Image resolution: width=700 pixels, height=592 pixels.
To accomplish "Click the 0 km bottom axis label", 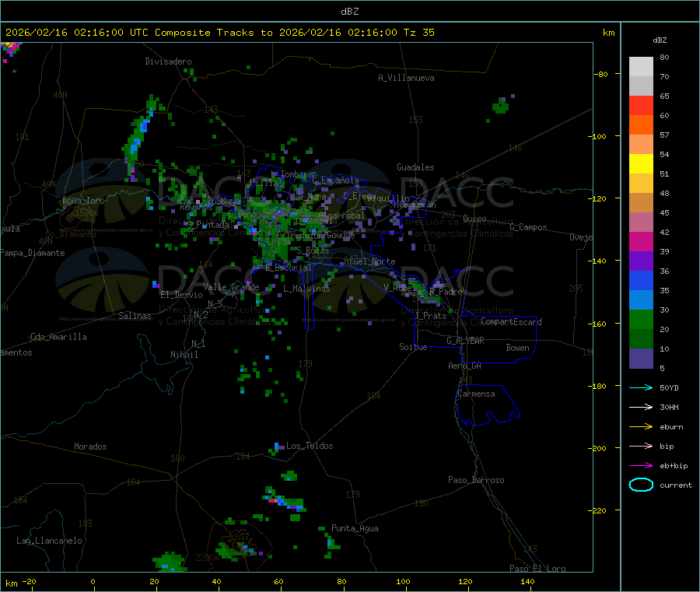I will click(x=93, y=581).
